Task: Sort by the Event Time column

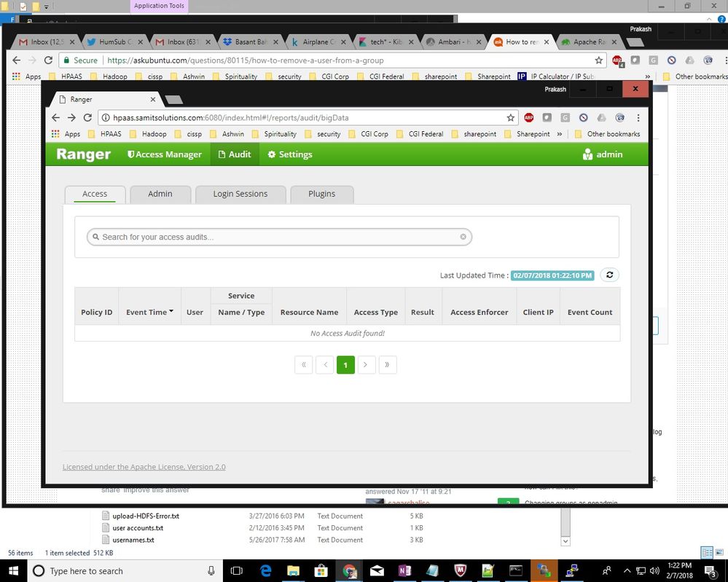Action: point(149,312)
